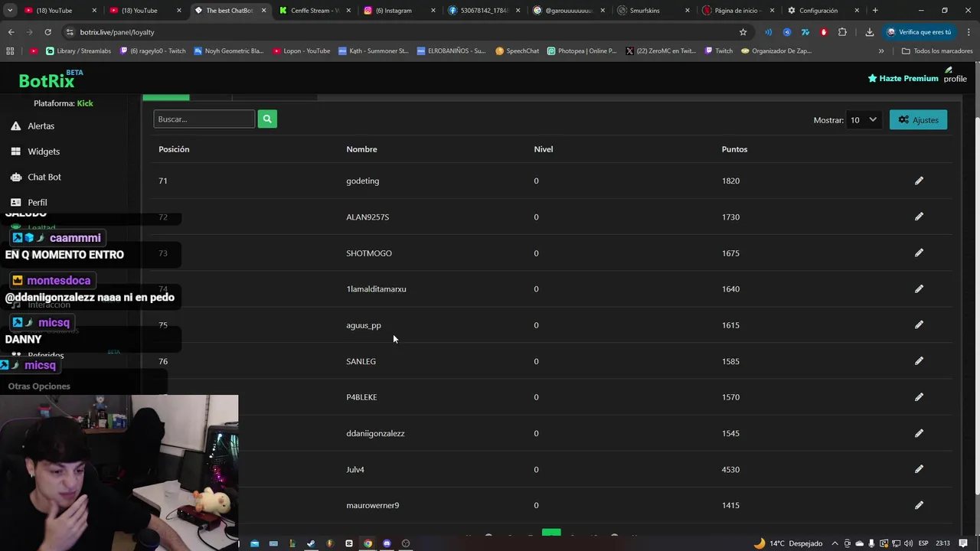Click the weather widget 14°C Despejado
The width and height of the screenshot is (980, 551).
coord(788,543)
